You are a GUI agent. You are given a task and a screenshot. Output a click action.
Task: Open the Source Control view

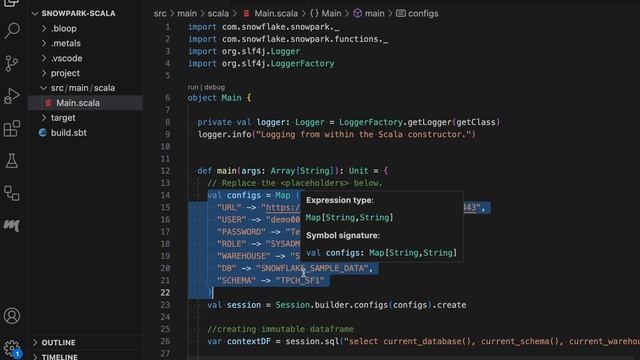(12, 63)
